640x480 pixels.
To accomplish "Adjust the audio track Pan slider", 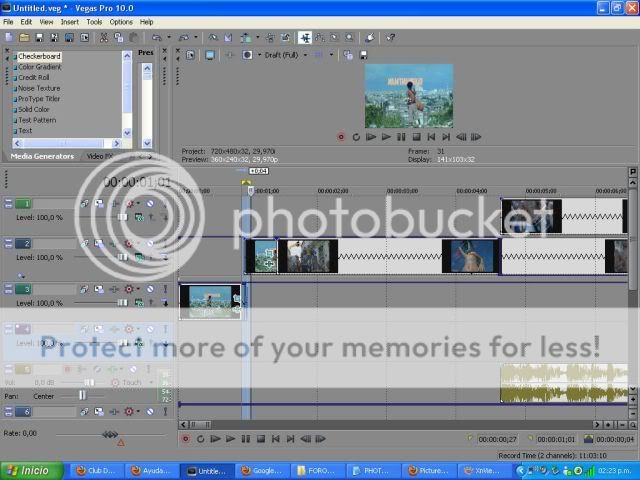I will click(82, 395).
